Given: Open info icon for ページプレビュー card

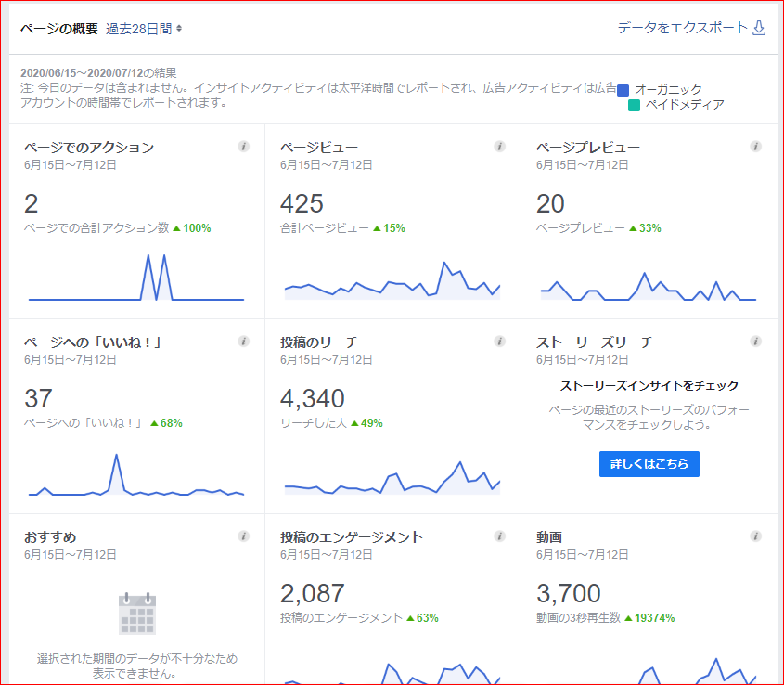Looking at the screenshot, I should click(x=755, y=147).
